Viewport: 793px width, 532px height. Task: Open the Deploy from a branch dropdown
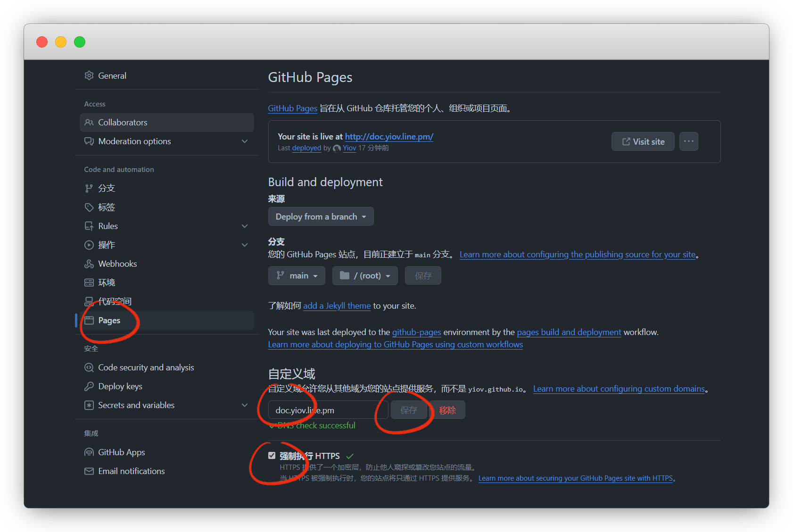point(321,217)
